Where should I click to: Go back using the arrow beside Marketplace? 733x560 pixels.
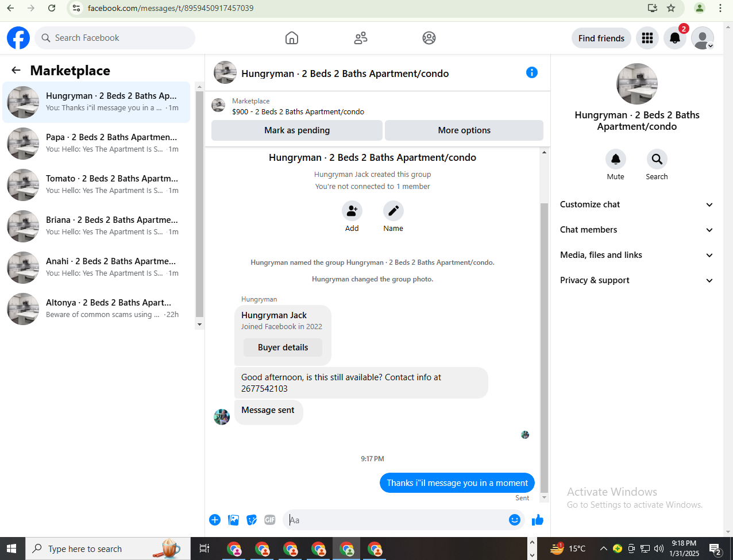(x=16, y=70)
